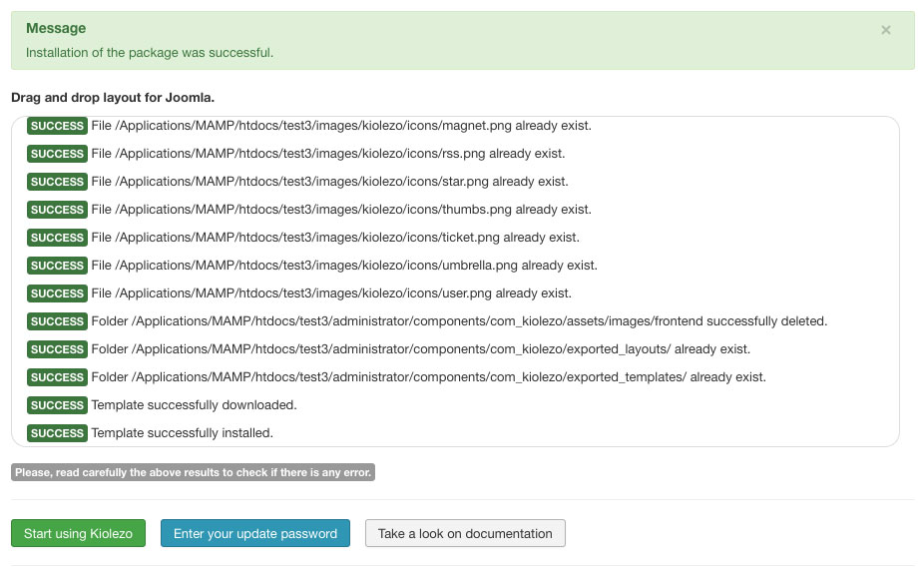Click the Please read carefully notice label
Viewport: 924px width, 579px height.
(x=193, y=472)
